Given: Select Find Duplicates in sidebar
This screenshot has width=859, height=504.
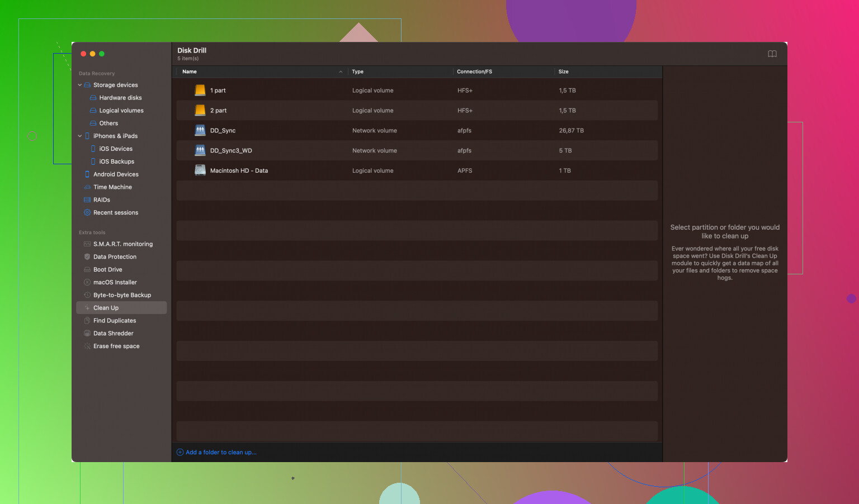Looking at the screenshot, I should (x=115, y=321).
